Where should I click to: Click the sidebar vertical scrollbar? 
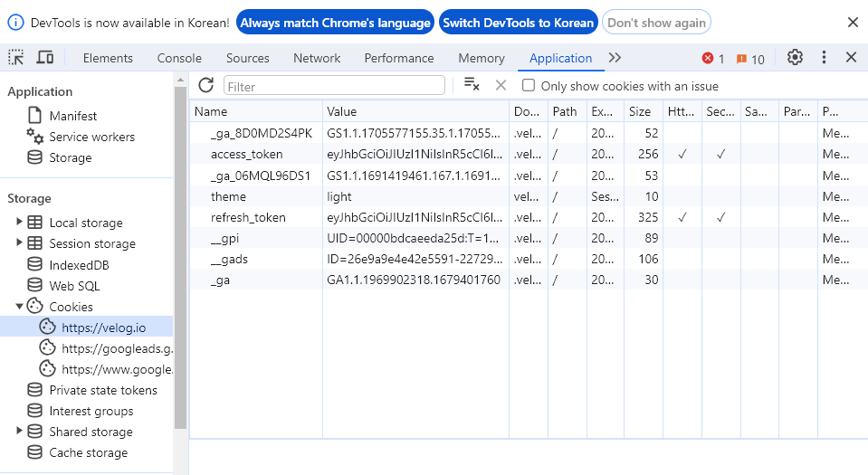pyautogui.click(x=180, y=258)
